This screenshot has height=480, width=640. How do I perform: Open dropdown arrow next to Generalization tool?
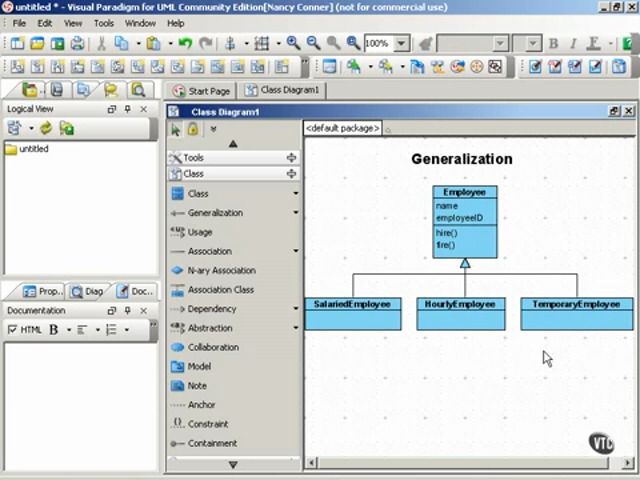pos(296,213)
